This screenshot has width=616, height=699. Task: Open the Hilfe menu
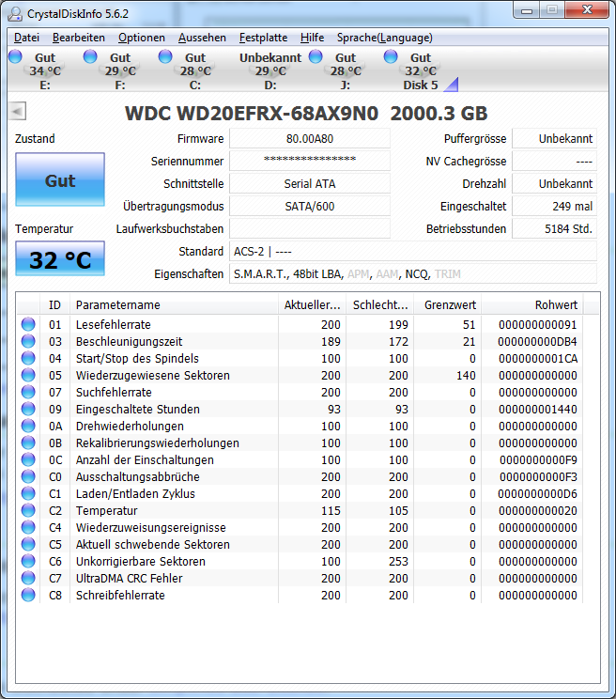pos(312,38)
